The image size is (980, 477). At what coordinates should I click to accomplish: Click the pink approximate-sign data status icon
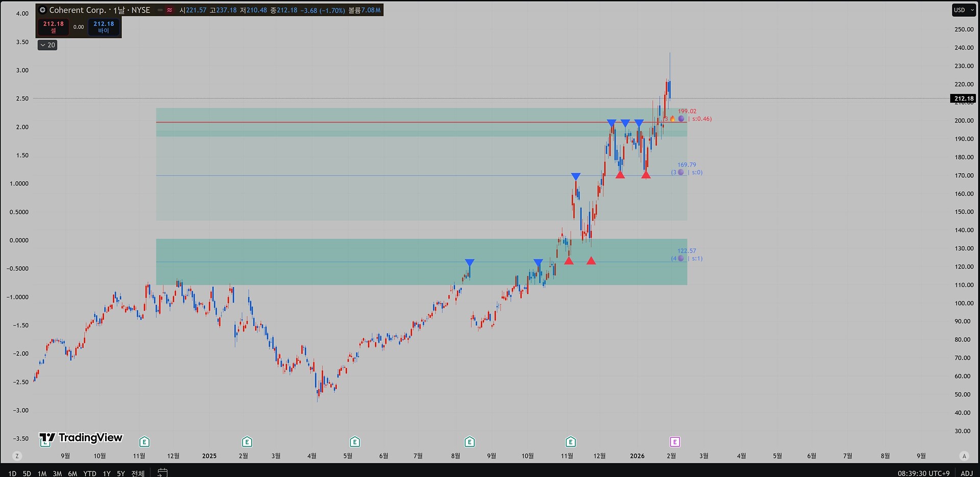pyautogui.click(x=169, y=10)
